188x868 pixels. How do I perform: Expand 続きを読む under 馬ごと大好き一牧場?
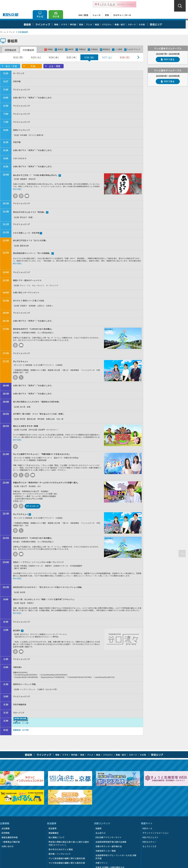click(x=17, y=440)
